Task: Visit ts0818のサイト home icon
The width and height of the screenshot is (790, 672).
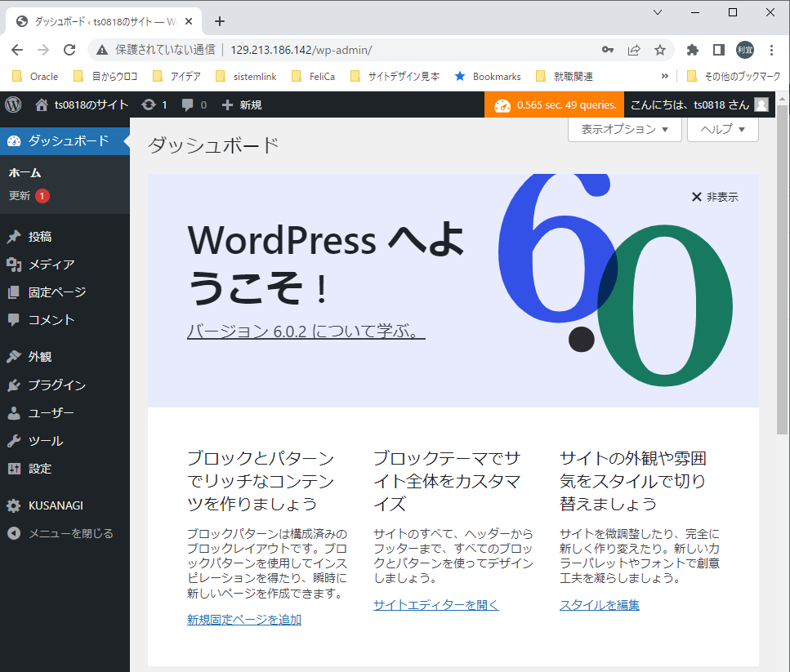Action: pyautogui.click(x=42, y=105)
